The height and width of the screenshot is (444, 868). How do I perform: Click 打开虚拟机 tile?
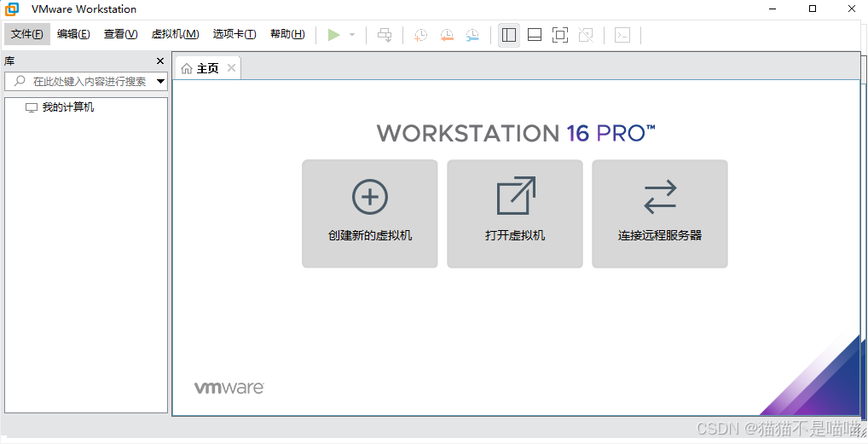click(x=515, y=214)
